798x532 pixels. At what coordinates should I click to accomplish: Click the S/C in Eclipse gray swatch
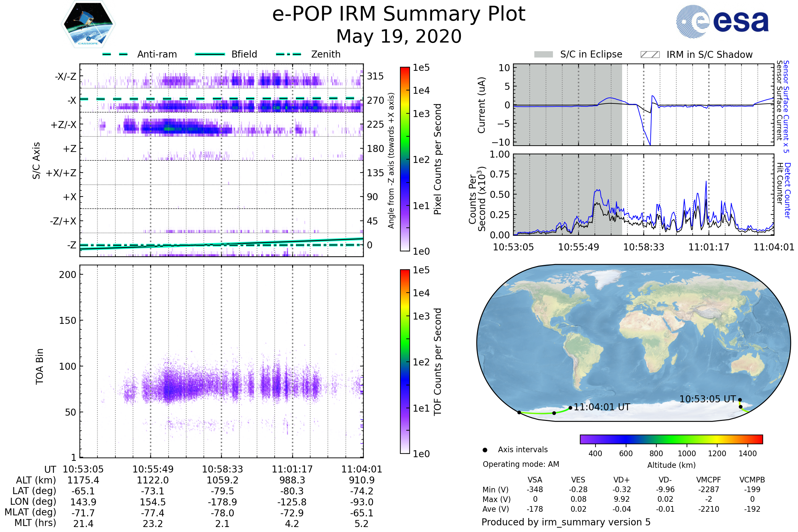tap(544, 55)
